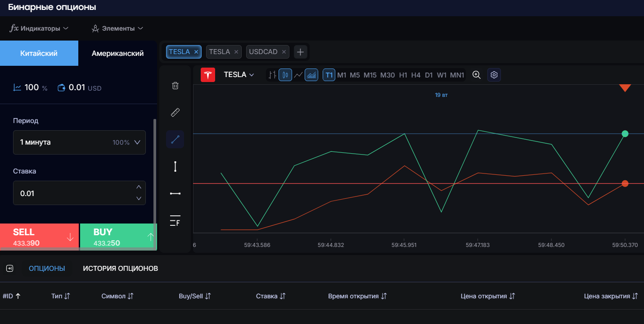Switch to Американский option type
The height and width of the screenshot is (324, 644).
[x=117, y=53]
